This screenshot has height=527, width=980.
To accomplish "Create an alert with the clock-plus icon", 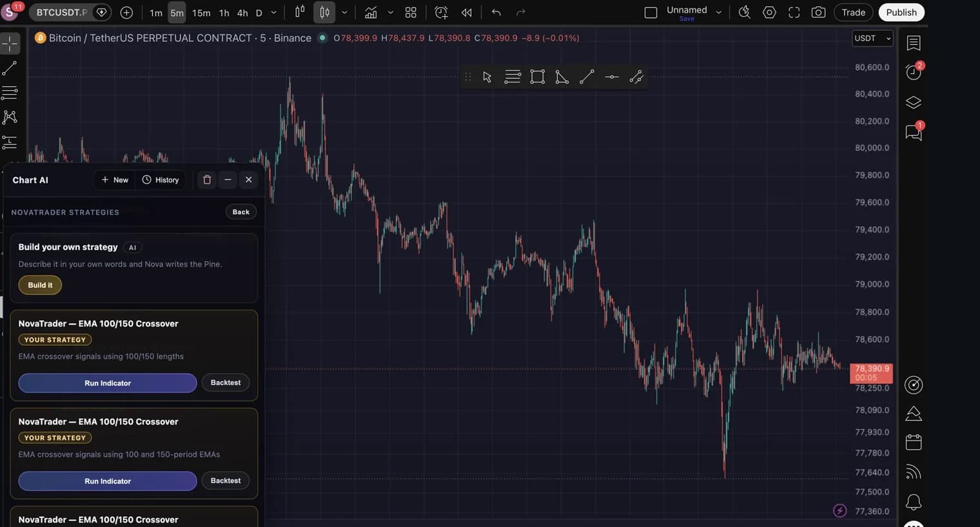I will tap(441, 12).
